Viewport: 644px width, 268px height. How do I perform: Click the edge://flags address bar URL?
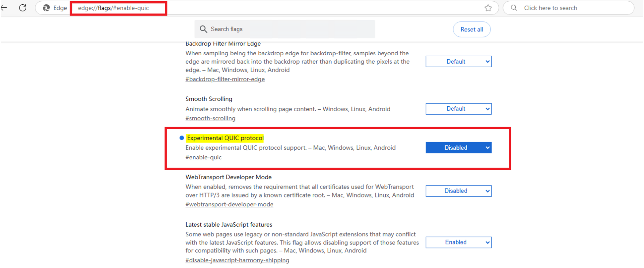pos(113,8)
